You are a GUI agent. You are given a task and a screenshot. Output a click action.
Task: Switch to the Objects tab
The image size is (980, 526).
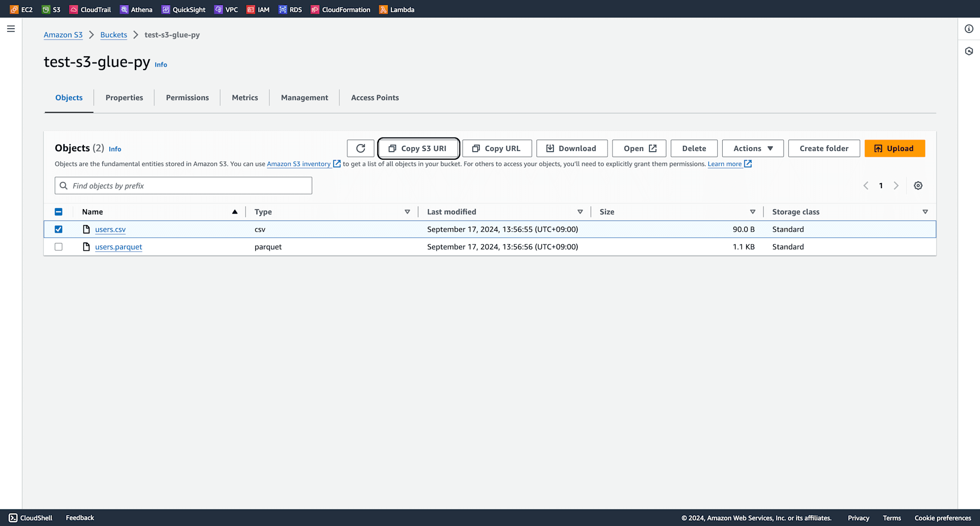click(x=69, y=97)
